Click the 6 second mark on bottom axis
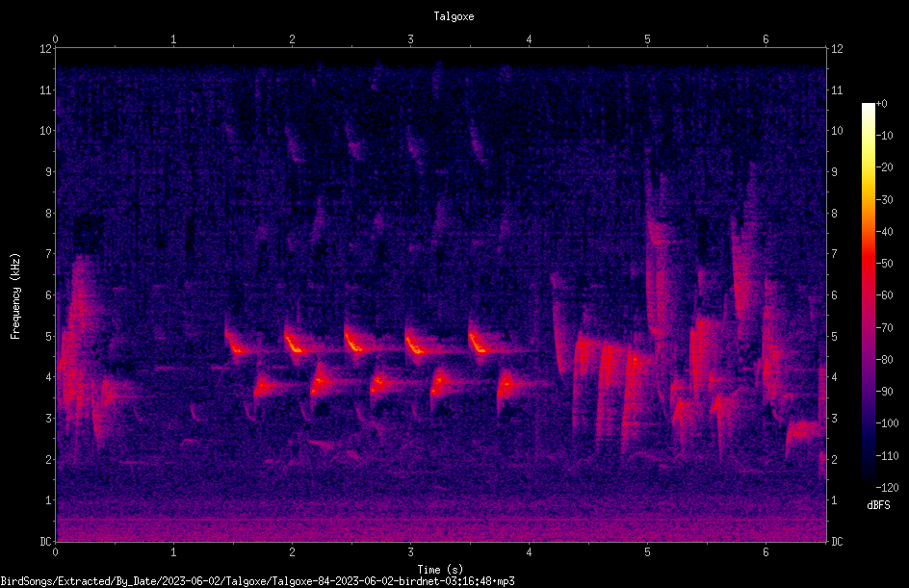Screen dimensions: 909x588 766,552
